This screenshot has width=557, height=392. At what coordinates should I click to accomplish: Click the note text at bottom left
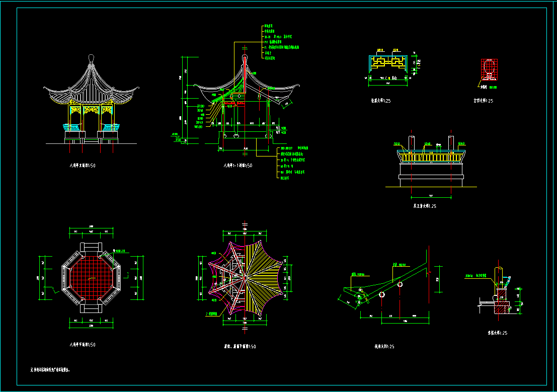(50, 370)
